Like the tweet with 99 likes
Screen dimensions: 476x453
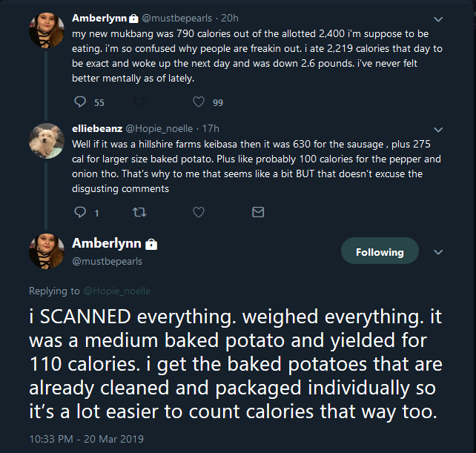(x=199, y=102)
